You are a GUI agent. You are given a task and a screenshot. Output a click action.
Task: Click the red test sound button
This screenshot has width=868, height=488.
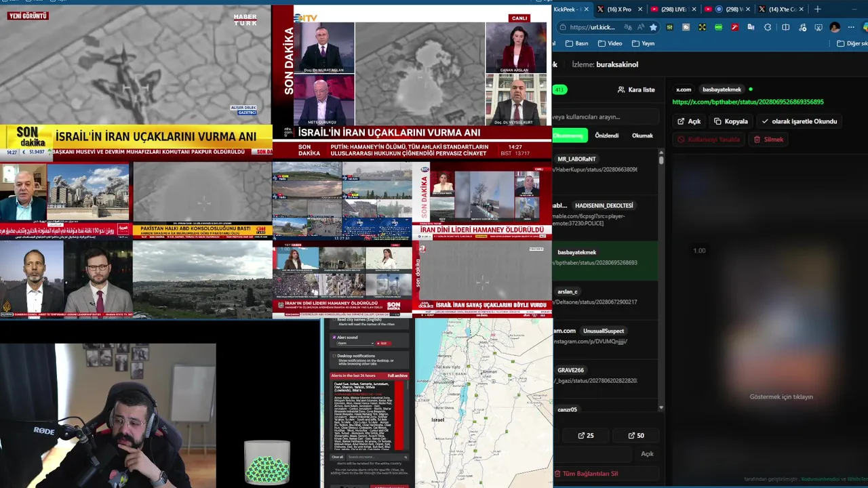pyautogui.click(x=383, y=344)
